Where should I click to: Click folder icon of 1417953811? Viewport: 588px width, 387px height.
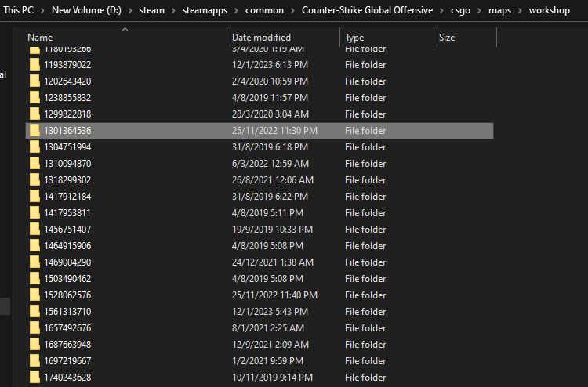point(34,213)
